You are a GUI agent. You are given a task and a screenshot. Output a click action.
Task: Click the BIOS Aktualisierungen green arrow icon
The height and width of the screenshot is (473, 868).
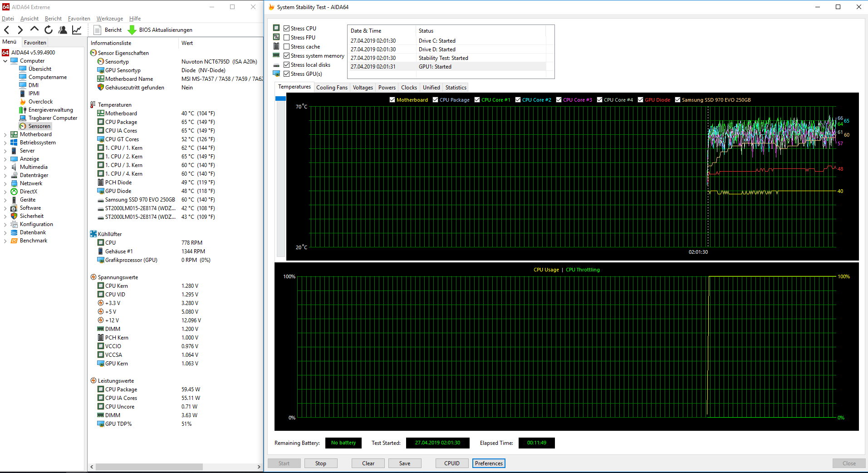(132, 30)
